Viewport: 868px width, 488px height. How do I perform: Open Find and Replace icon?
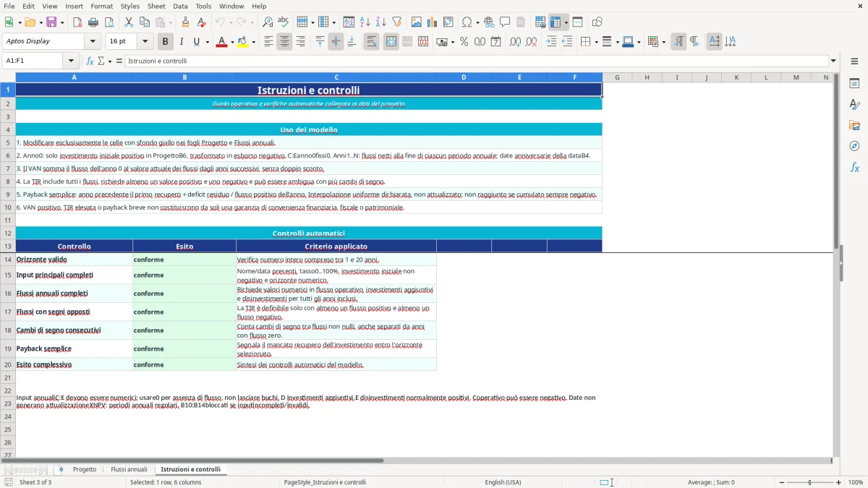point(268,22)
